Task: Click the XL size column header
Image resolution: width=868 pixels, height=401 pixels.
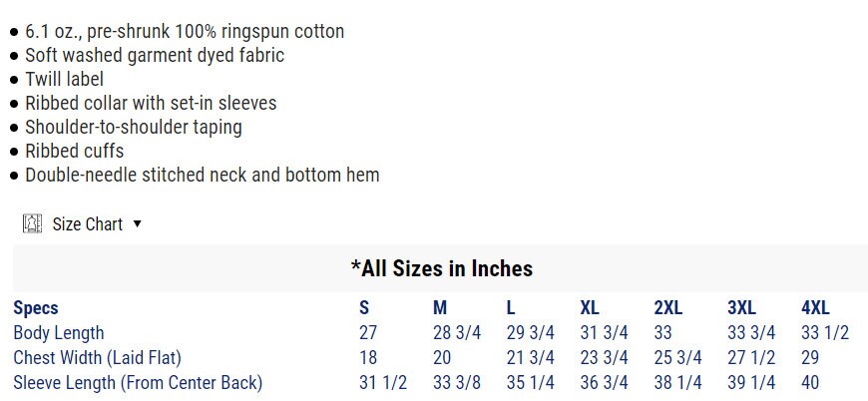Action: click(590, 308)
